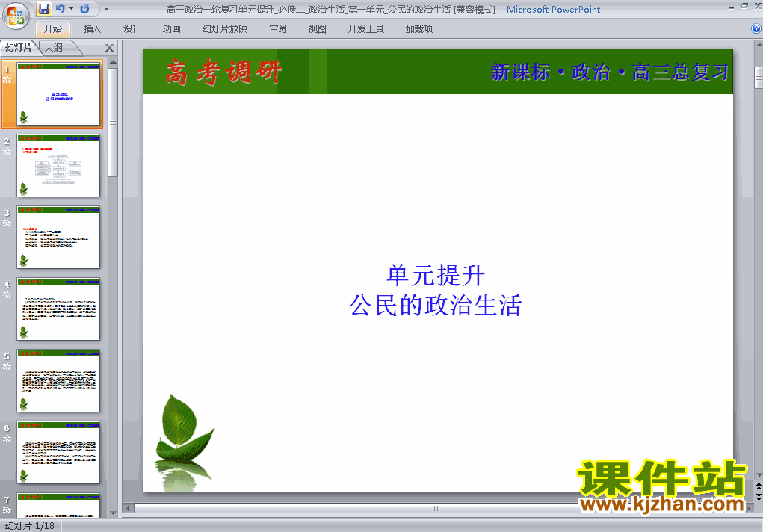Click the 单元提升 title text on slide
Screen dimensions: 763x532
pyautogui.click(x=436, y=276)
